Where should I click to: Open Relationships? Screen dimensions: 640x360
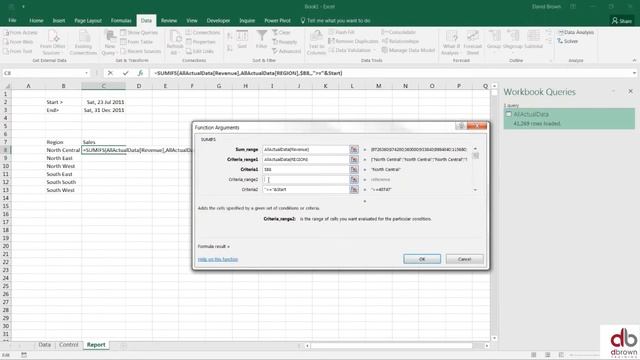[400, 41]
